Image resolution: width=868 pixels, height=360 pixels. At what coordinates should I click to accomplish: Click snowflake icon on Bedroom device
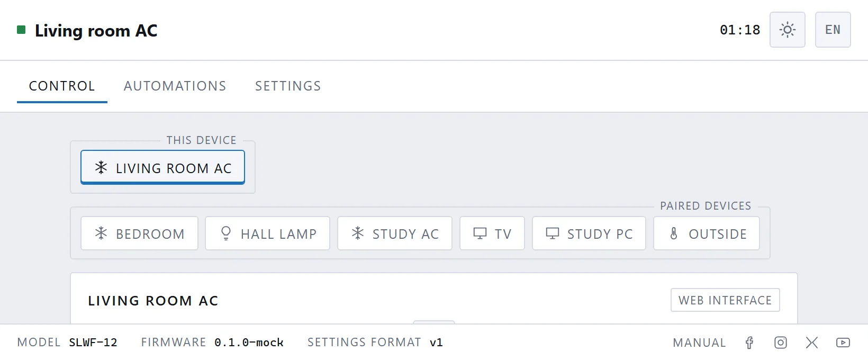(x=101, y=233)
